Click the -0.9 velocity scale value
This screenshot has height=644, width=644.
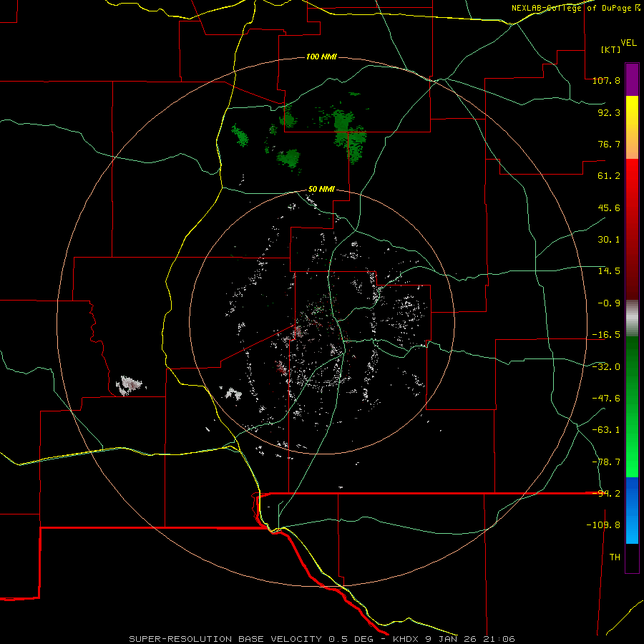[609, 303]
